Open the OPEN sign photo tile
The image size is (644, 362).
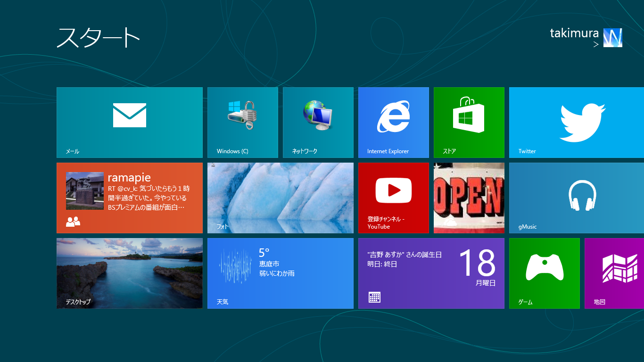tap(469, 198)
